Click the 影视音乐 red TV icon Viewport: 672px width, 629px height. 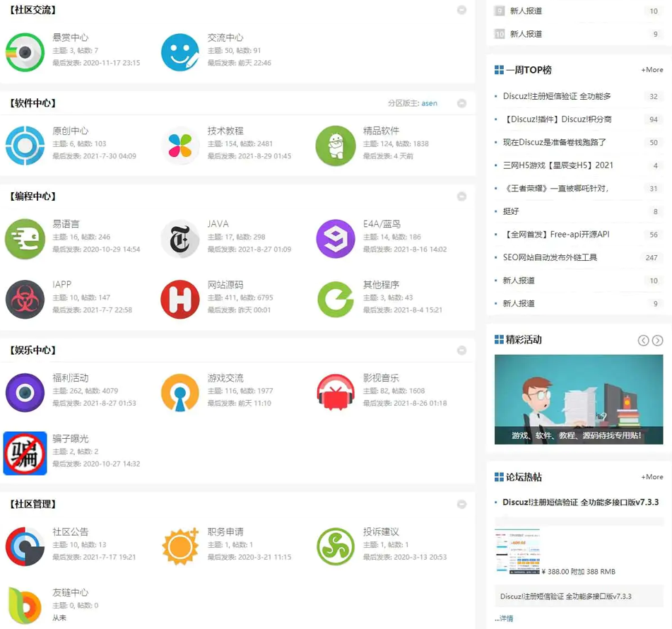point(335,392)
